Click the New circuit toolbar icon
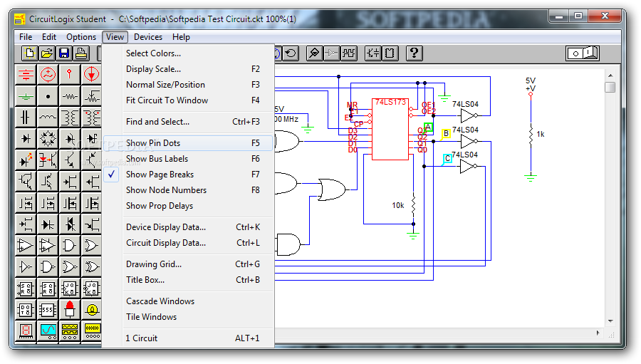 29,53
